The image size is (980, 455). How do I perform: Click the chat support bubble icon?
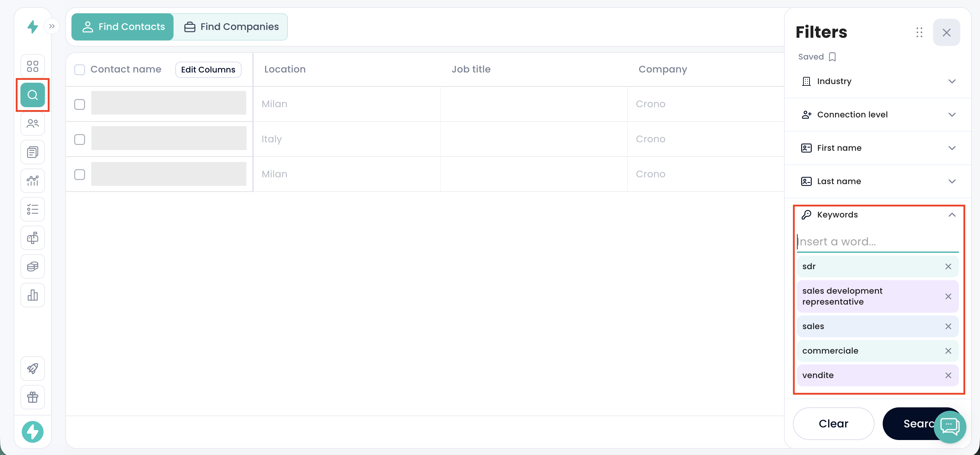[950, 426]
